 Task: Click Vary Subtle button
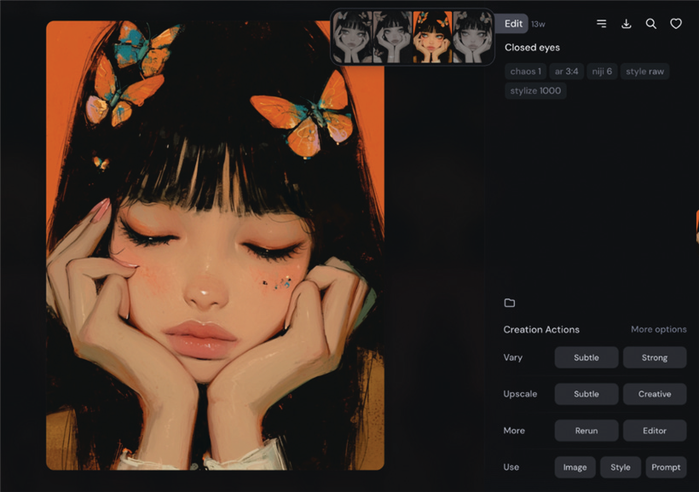pos(586,357)
